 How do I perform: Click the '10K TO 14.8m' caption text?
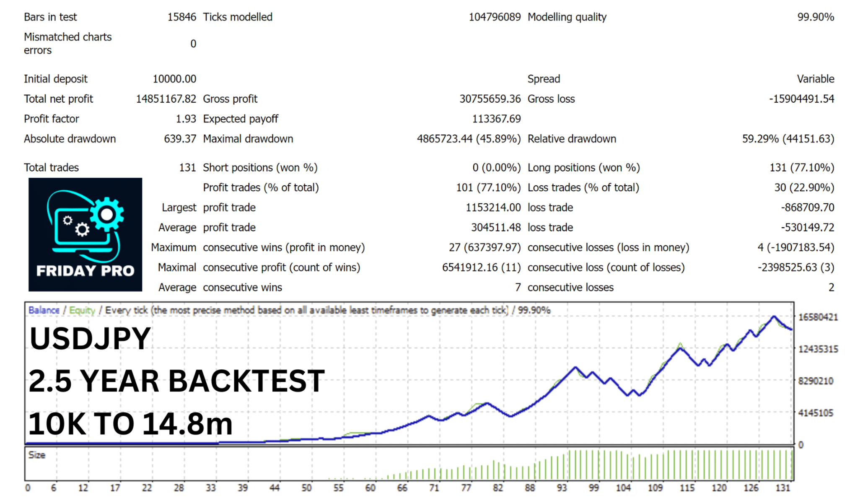coord(130,424)
